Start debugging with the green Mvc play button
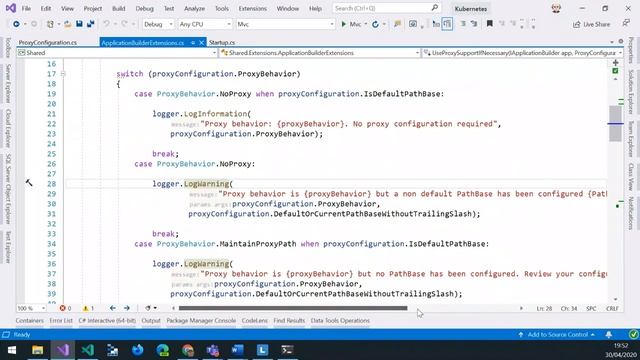Viewport: 640px width, 360px height. coord(351,24)
